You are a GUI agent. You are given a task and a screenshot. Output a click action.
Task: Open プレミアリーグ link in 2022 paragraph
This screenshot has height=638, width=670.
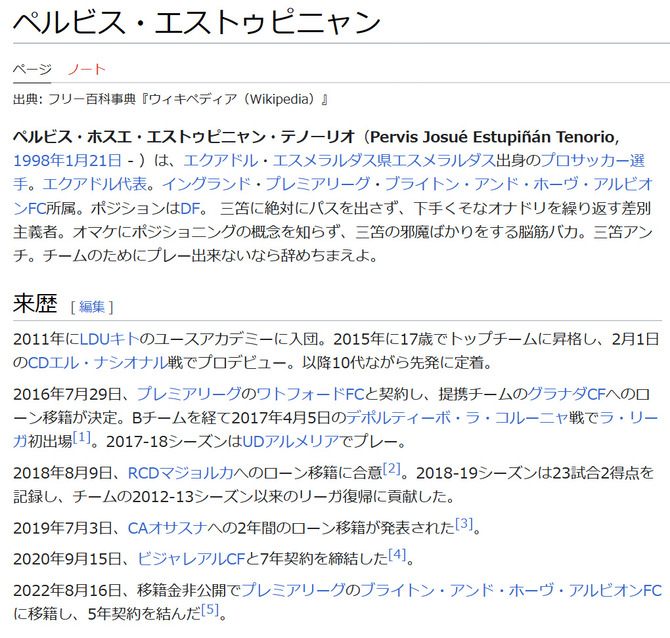point(293,590)
